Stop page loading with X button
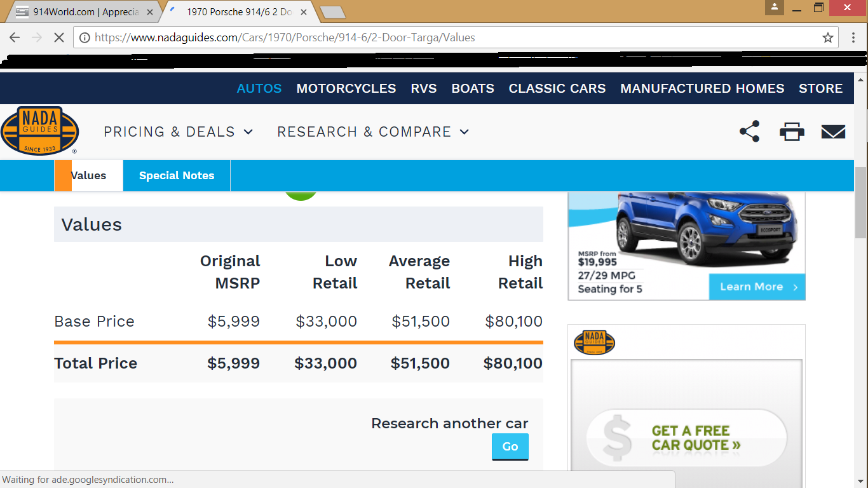The width and height of the screenshot is (868, 488). 58,37
